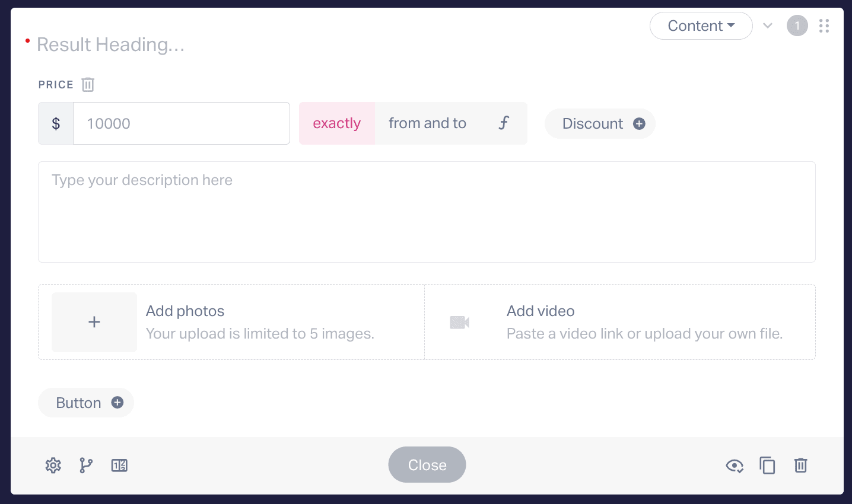The height and width of the screenshot is (504, 852).
Task: Click the video camera icon
Action: pyautogui.click(x=460, y=322)
